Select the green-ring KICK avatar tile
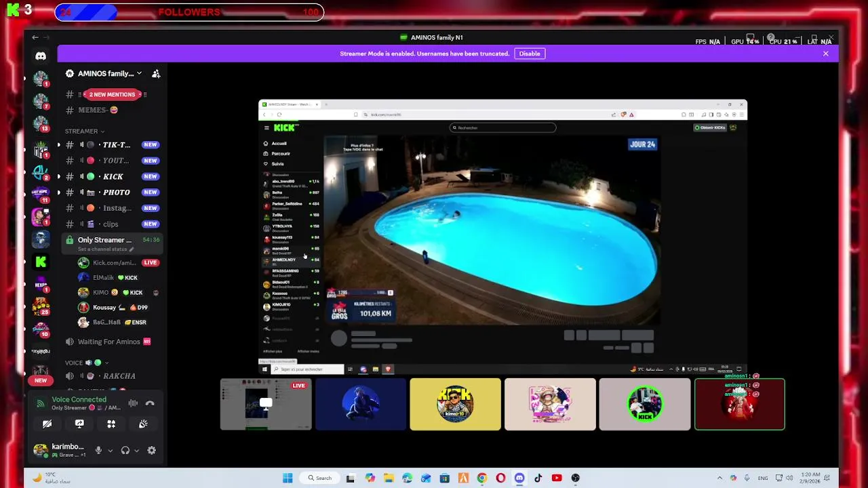This screenshot has width=868, height=488. coord(645,405)
